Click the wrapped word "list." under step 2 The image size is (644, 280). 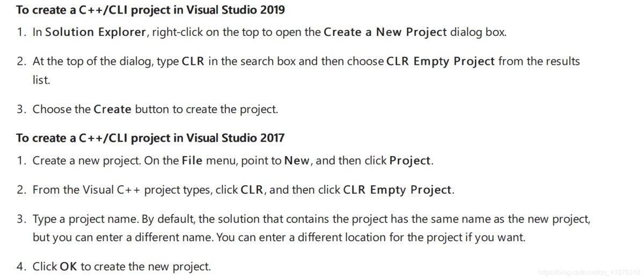pyautogui.click(x=41, y=80)
